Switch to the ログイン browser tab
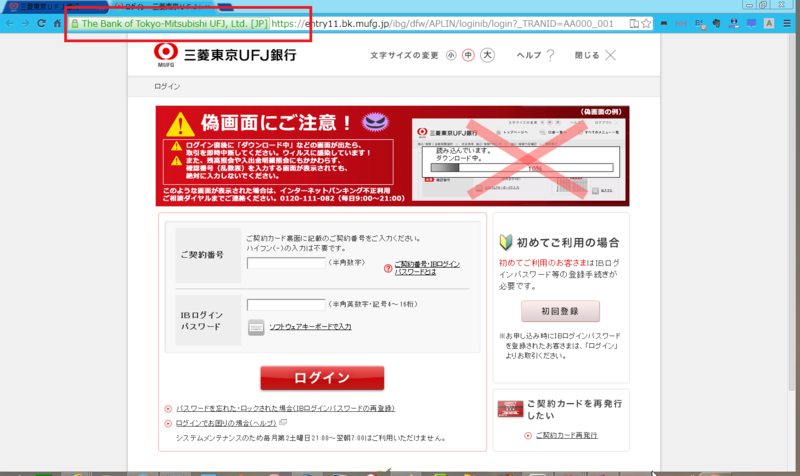Screen dimensions: 800x476 coord(163,7)
